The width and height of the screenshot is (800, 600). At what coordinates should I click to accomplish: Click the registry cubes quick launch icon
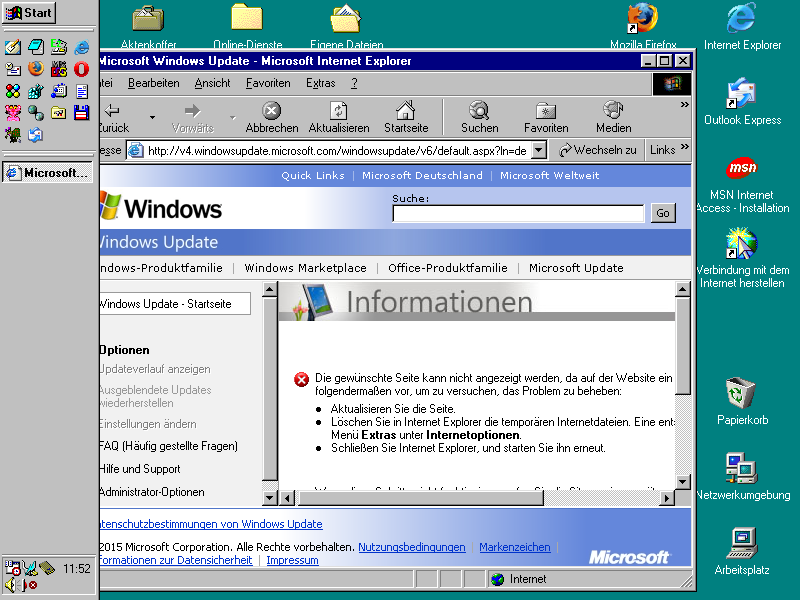tap(36, 91)
